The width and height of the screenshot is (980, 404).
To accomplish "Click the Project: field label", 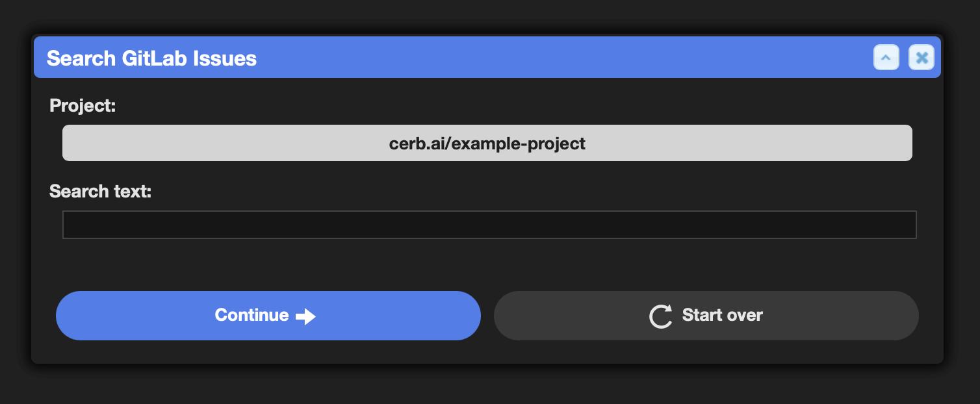I will 83,105.
